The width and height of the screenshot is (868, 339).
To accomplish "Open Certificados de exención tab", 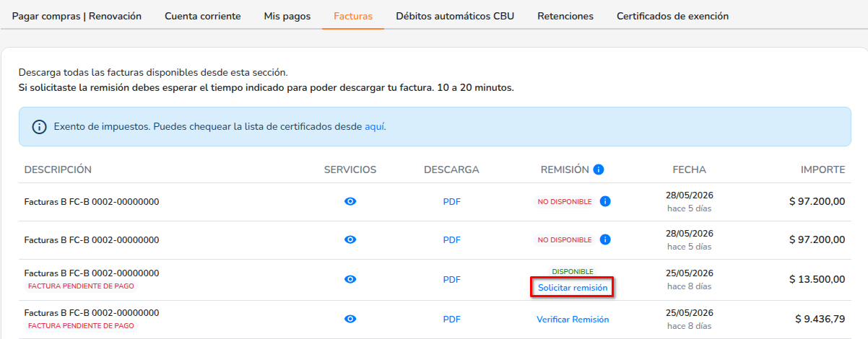I will [672, 16].
